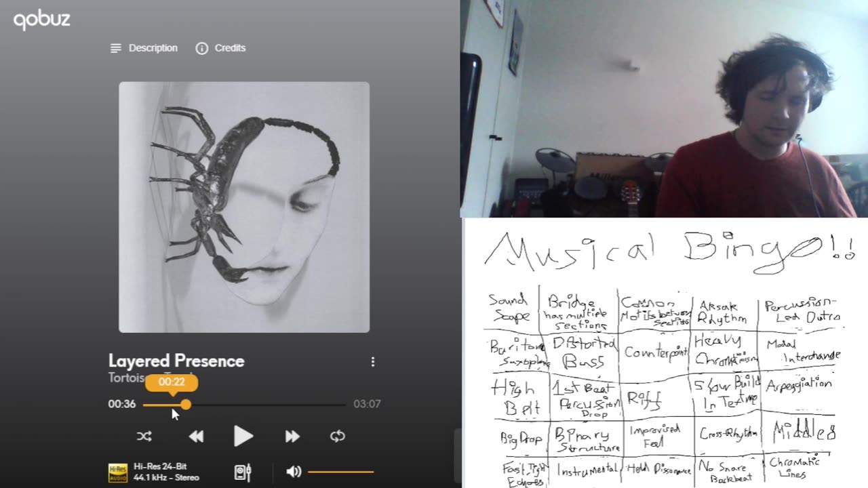This screenshot has height=488, width=868.
Task: Click the webcam video feed
Action: tap(664, 108)
